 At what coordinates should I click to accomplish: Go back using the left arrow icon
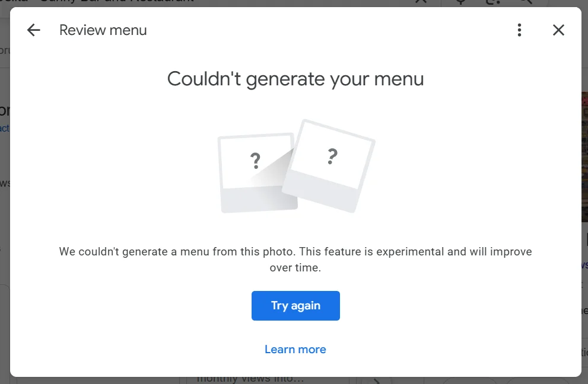33,30
